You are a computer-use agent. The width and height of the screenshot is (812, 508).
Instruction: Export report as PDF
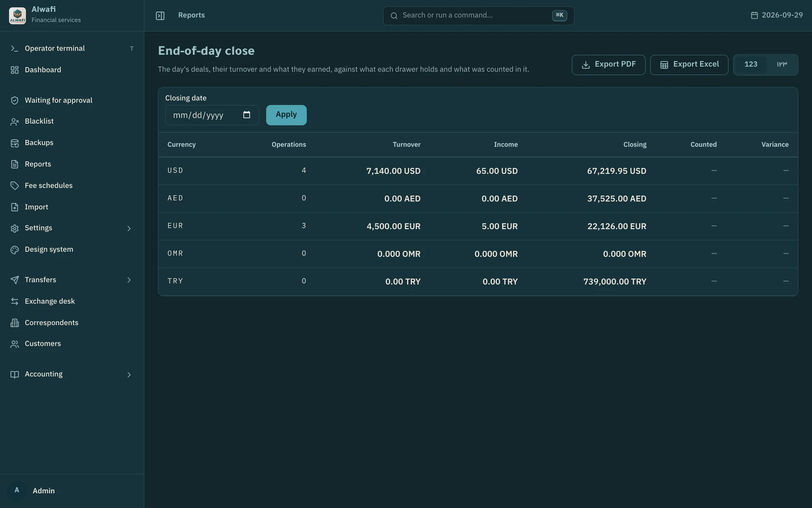point(608,65)
